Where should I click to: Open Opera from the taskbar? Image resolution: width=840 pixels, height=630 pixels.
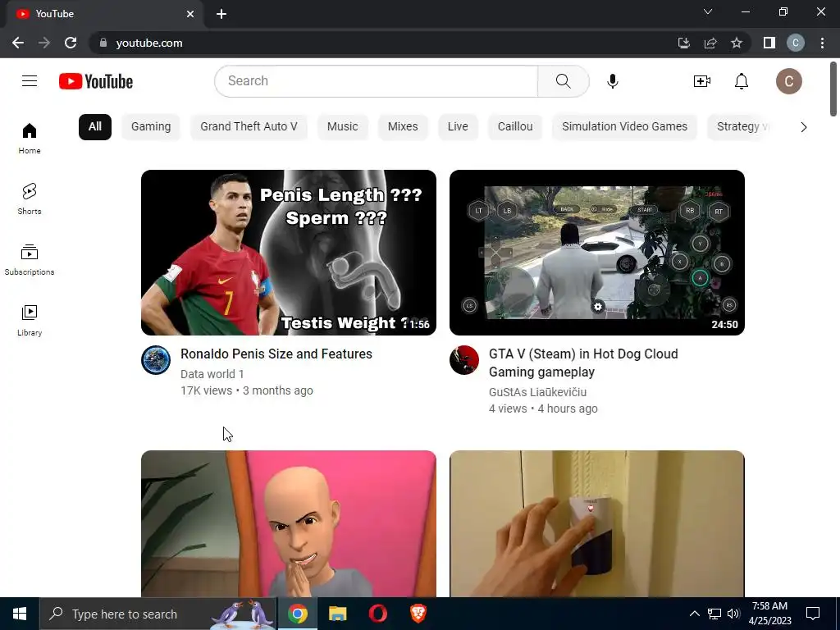click(377, 614)
